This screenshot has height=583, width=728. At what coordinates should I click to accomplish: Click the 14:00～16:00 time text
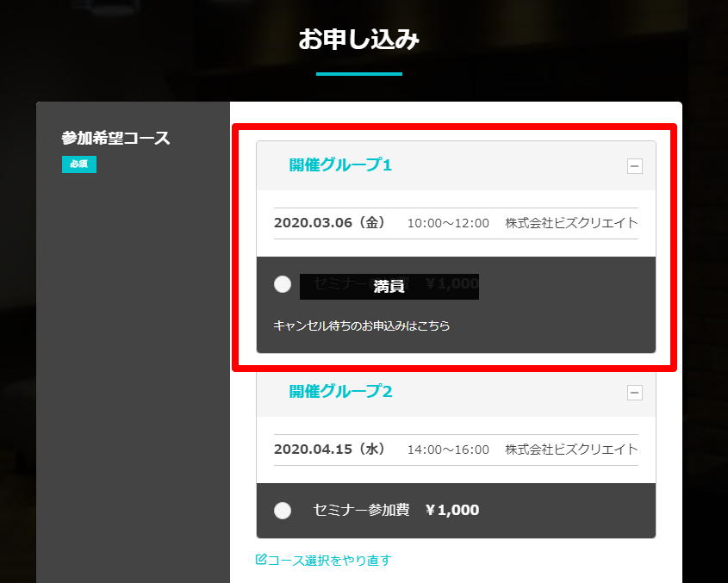click(x=448, y=450)
